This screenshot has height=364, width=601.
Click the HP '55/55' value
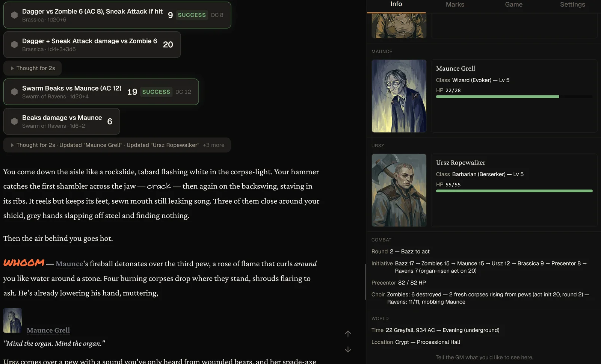pos(453,185)
